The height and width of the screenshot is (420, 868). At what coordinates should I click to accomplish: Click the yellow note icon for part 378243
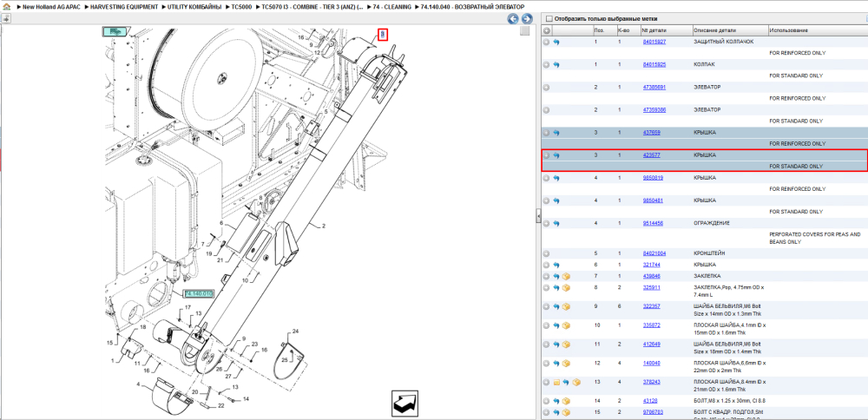click(x=556, y=383)
